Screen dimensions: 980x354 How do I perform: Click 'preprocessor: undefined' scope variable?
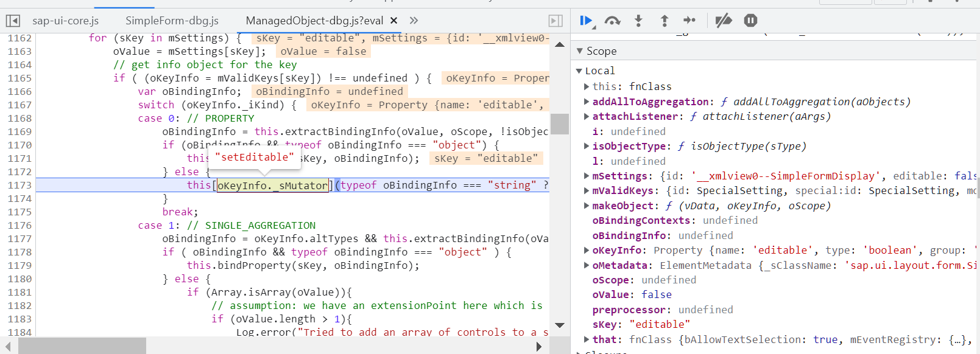coord(663,310)
